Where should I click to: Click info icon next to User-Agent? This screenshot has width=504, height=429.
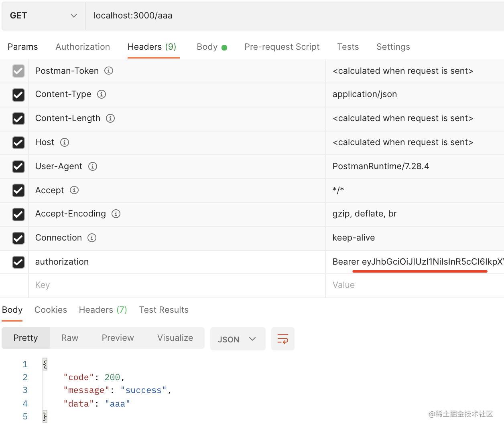pyautogui.click(x=93, y=166)
